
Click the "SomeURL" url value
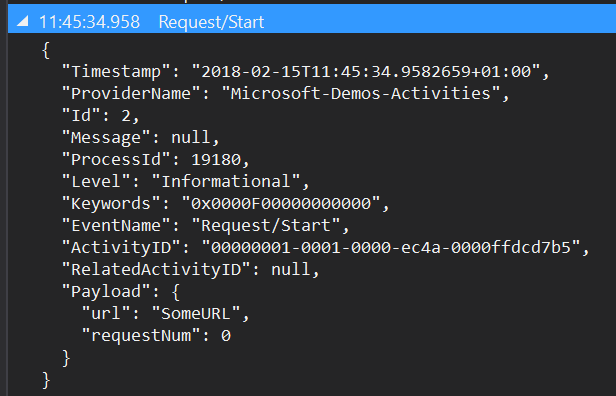[x=196, y=314]
